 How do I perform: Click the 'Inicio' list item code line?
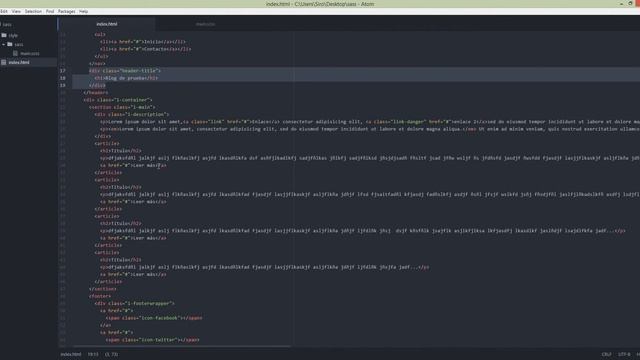pyautogui.click(x=143, y=42)
